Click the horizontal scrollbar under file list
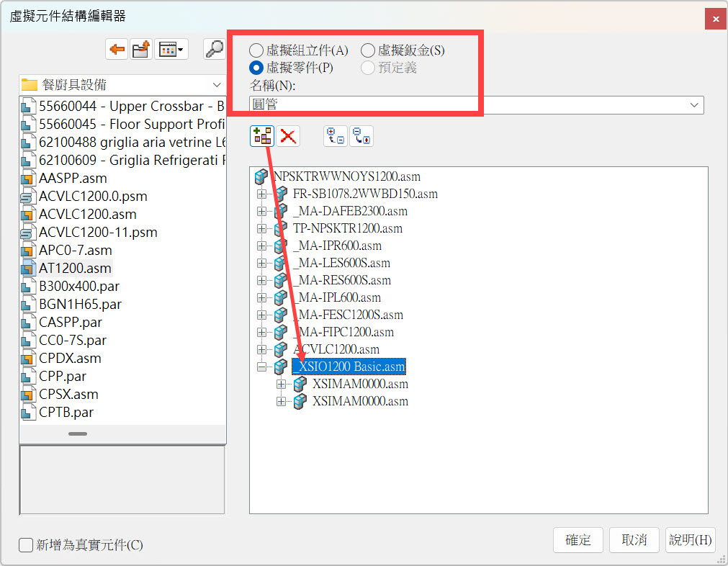 (78, 434)
